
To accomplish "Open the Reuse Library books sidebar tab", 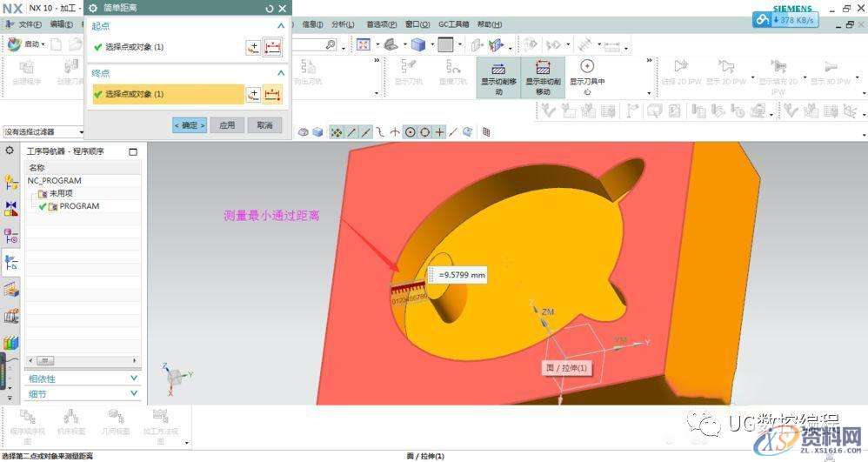I will pyautogui.click(x=11, y=342).
